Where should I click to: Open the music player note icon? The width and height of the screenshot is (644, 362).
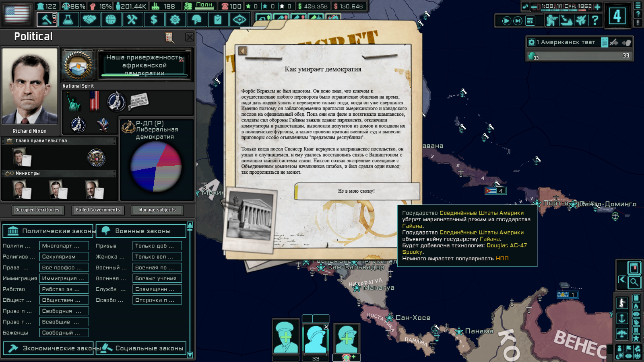(525, 6)
